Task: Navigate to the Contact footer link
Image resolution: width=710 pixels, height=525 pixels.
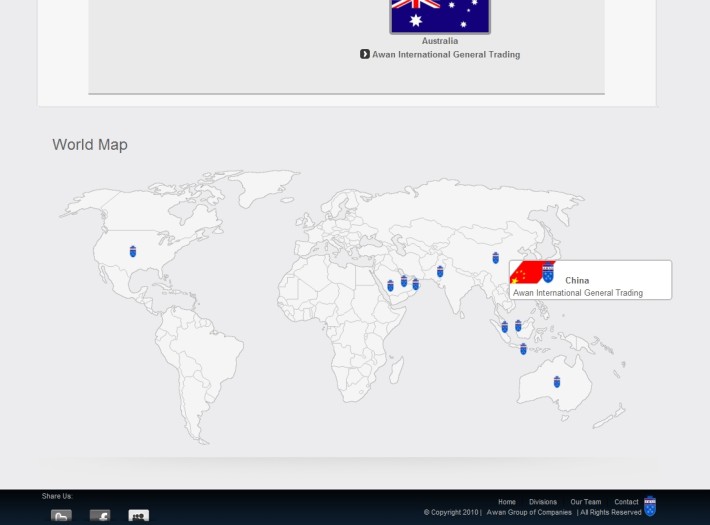Action: [x=626, y=502]
